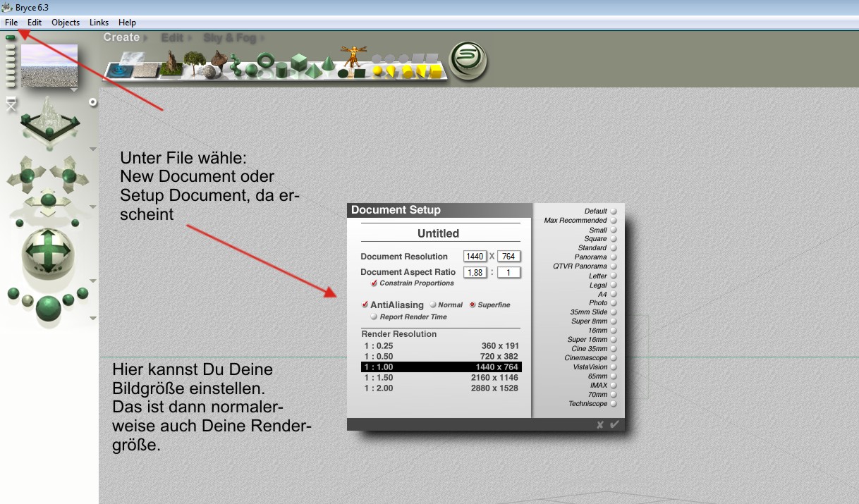Add a 2D disc object
The image size is (859, 504).
click(343, 73)
